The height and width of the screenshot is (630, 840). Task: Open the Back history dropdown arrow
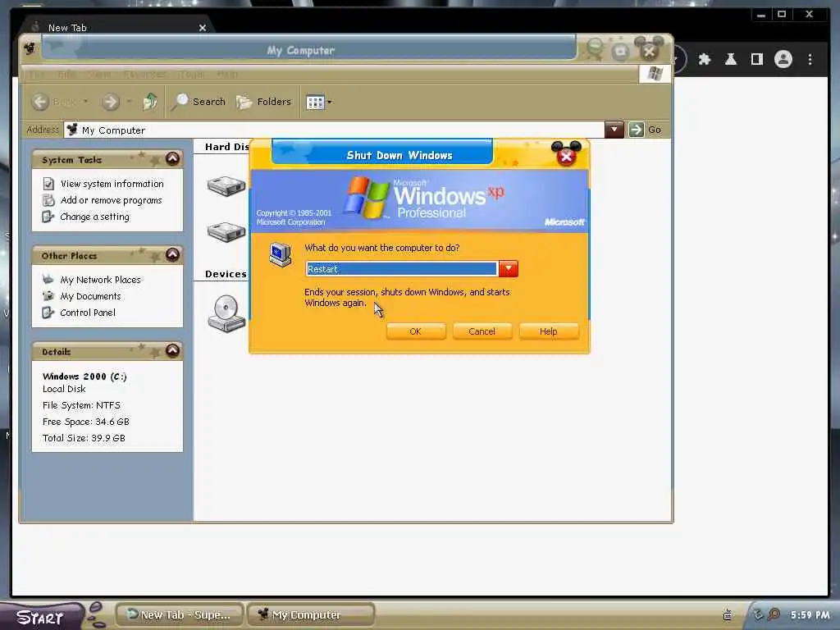[x=85, y=101]
